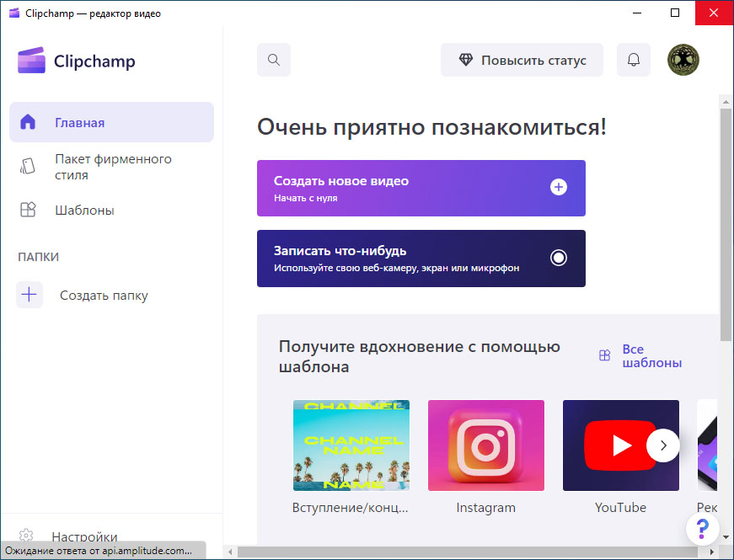Open Настройки in sidebar
The height and width of the screenshot is (560, 734).
pyautogui.click(x=84, y=536)
